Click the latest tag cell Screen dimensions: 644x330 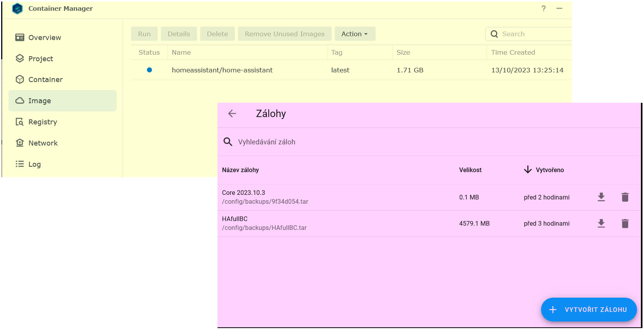pyautogui.click(x=340, y=70)
